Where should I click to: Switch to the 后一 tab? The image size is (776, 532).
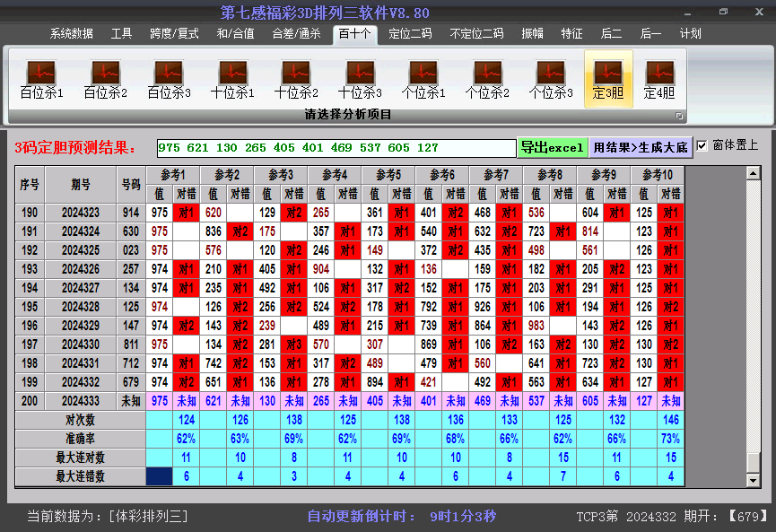[x=650, y=34]
